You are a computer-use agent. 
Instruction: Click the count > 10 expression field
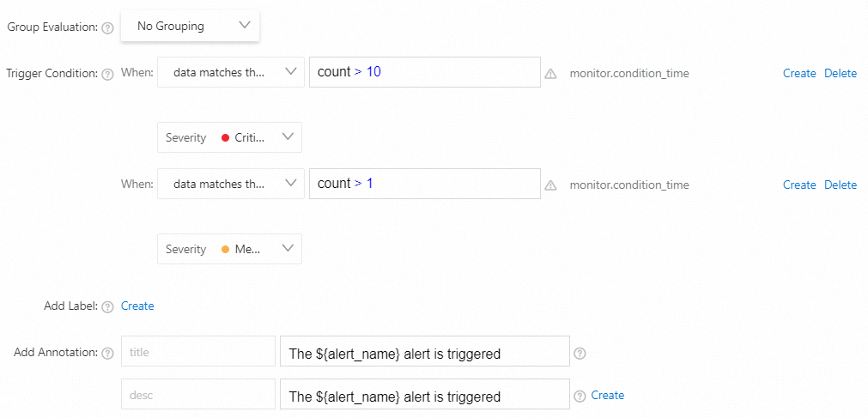coord(424,73)
